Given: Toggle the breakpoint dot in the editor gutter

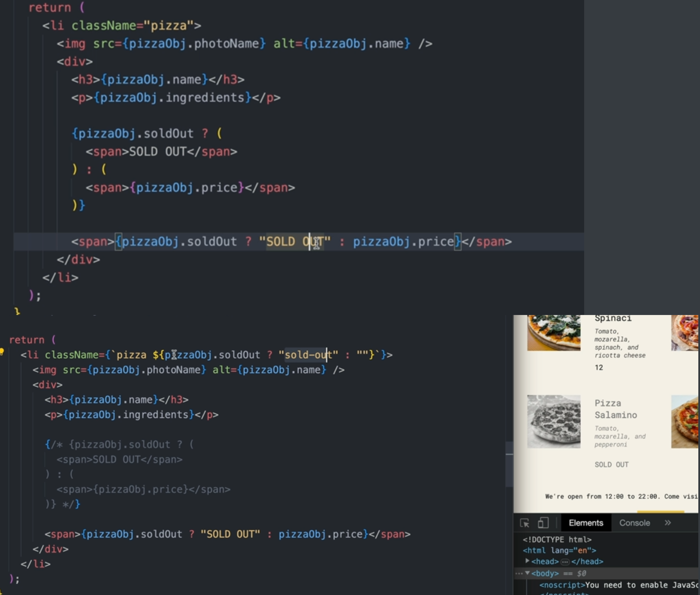Looking at the screenshot, I should [2, 352].
